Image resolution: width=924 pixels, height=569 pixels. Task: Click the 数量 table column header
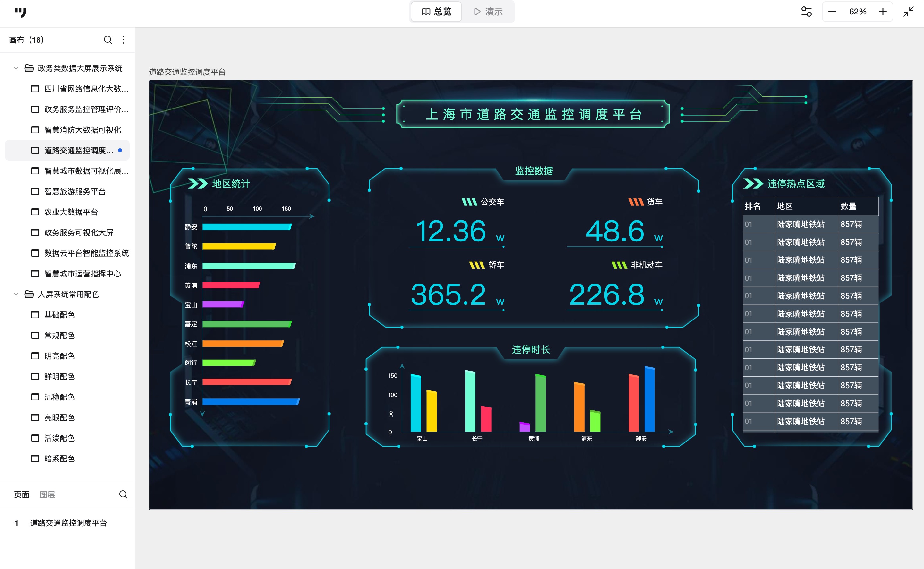858,206
